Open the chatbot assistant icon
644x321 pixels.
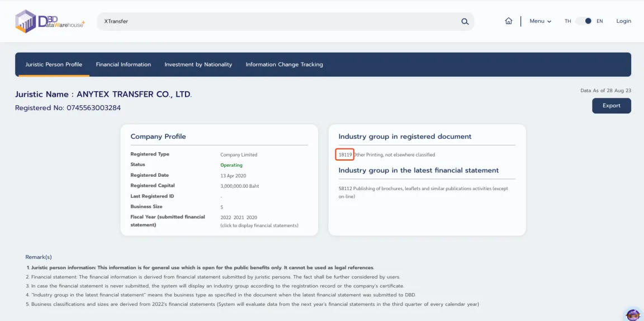coord(632,315)
